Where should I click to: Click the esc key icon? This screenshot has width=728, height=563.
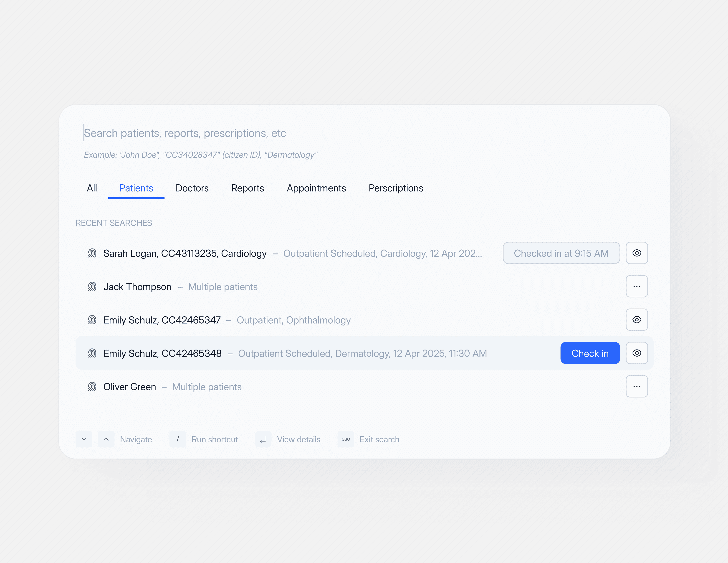coord(346,439)
